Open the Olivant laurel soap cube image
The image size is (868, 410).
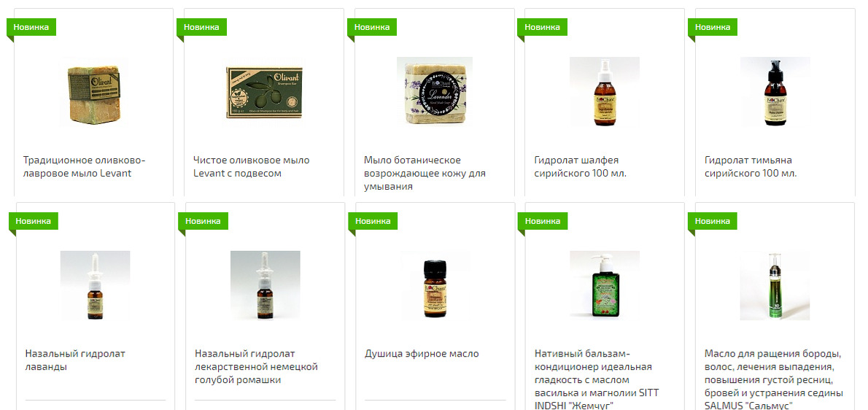pyautogui.click(x=93, y=91)
